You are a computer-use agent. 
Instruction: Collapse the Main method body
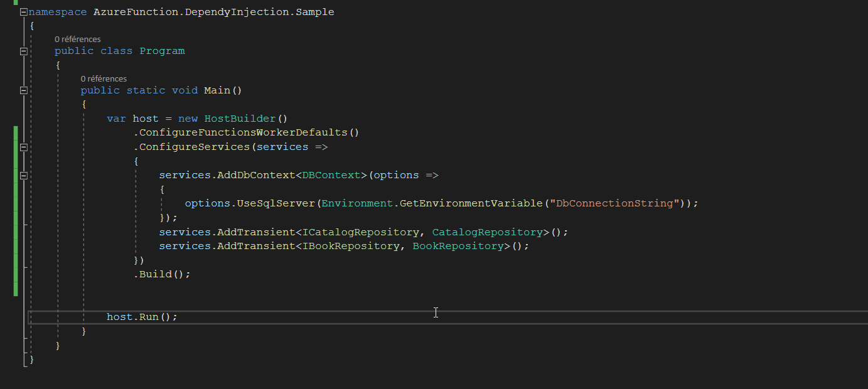[x=23, y=90]
